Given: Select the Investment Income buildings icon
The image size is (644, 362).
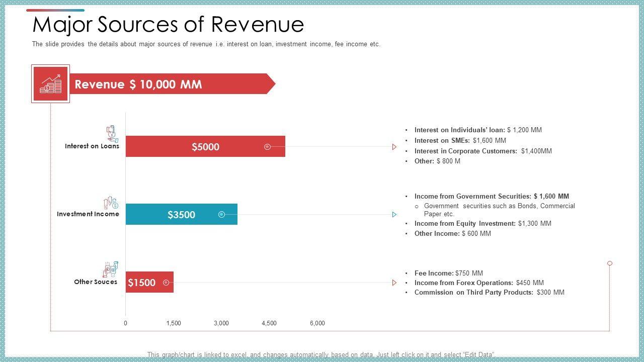Looking at the screenshot, I should point(111,203).
